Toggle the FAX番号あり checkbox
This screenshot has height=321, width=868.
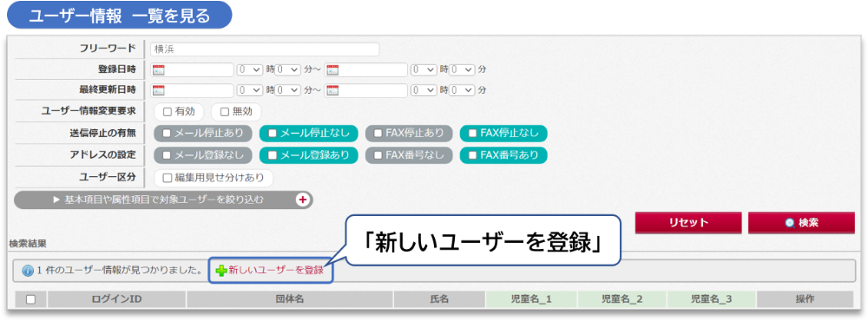(472, 155)
